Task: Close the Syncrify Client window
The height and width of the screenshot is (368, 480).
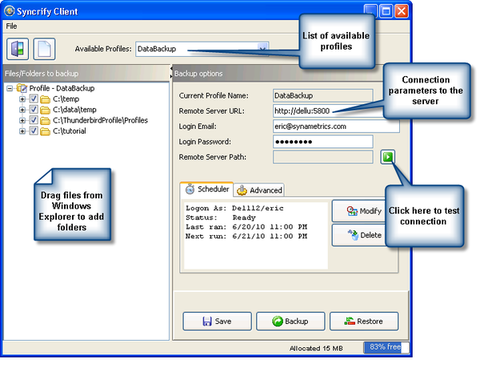Action: pos(402,11)
